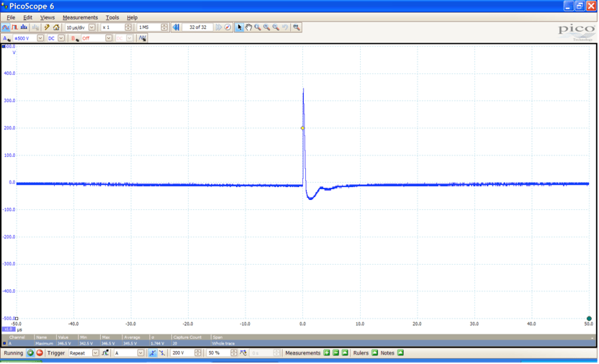Click the Rulers green icon
The height and width of the screenshot is (364, 599).
tap(375, 353)
